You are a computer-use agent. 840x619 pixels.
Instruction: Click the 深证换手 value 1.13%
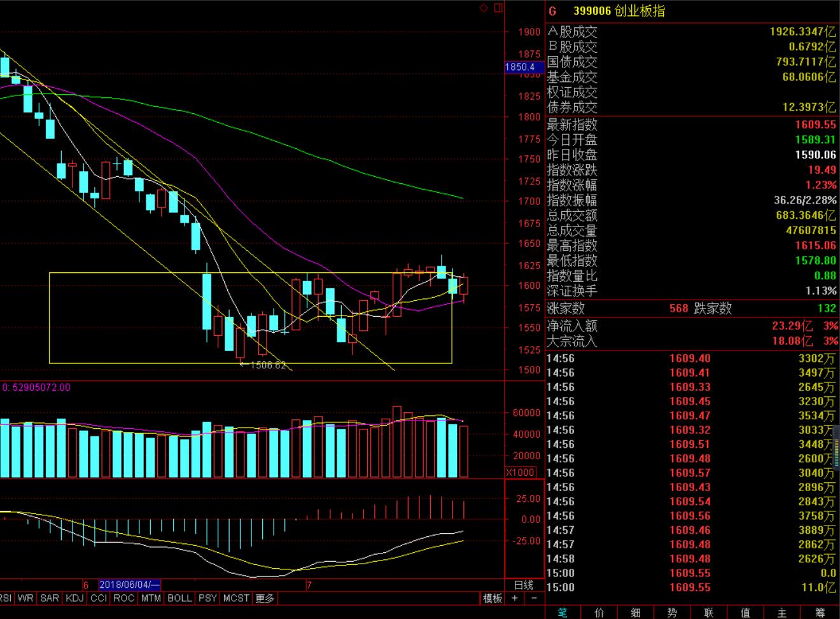click(x=821, y=291)
